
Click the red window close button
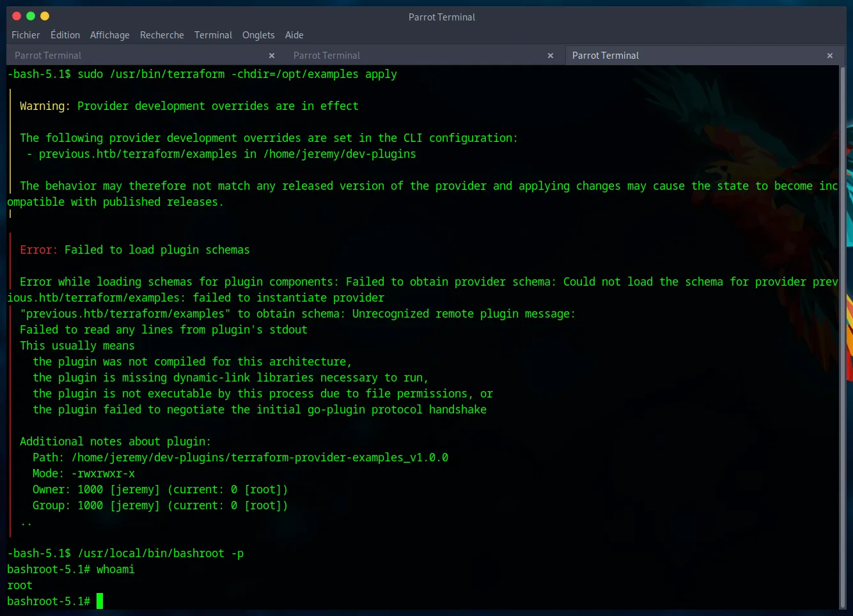tap(17, 16)
